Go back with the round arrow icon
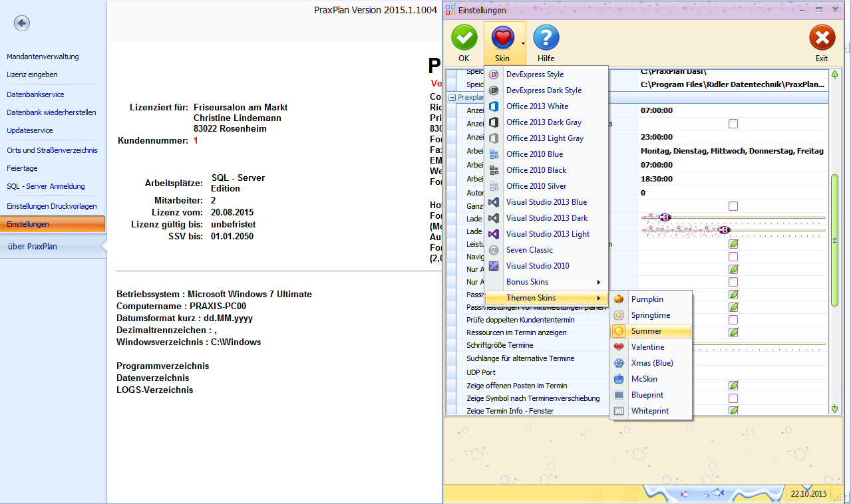 click(x=21, y=23)
